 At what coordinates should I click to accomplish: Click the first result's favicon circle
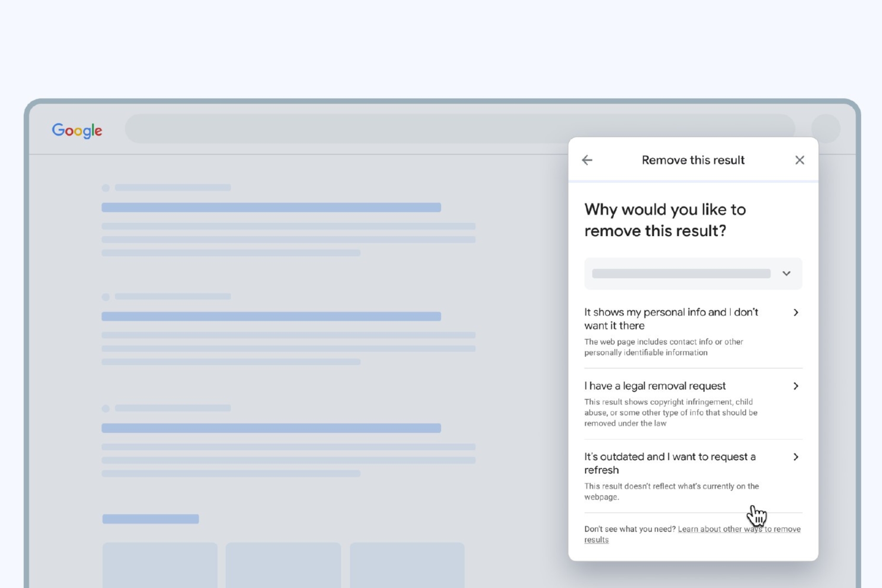point(105,188)
